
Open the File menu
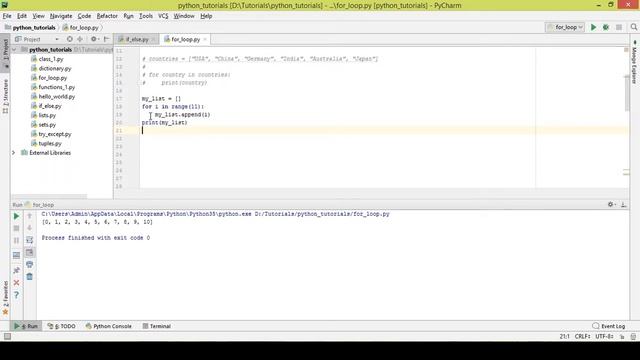click(7, 16)
